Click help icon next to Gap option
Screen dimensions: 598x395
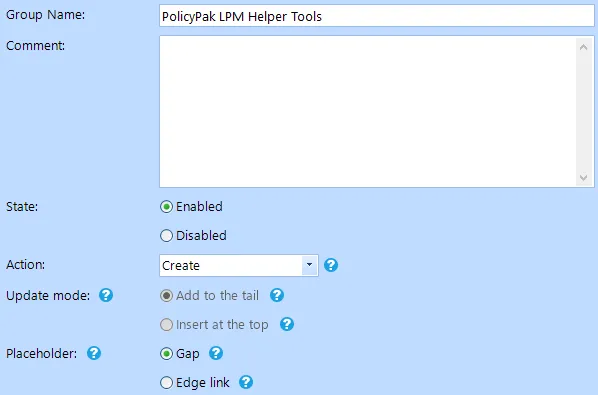(216, 353)
